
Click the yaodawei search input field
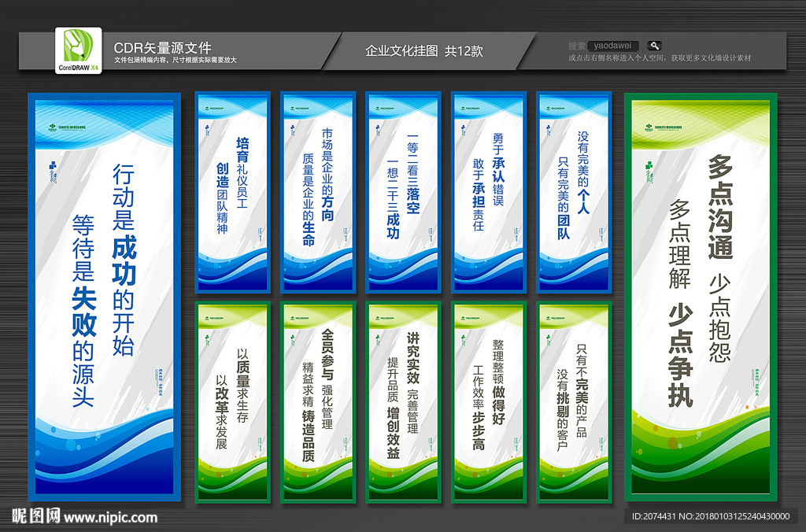coord(614,45)
